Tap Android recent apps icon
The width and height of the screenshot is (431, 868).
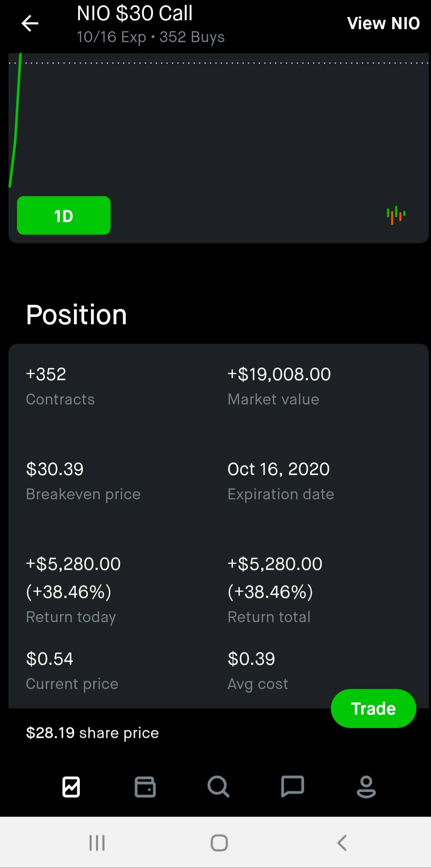(x=97, y=843)
